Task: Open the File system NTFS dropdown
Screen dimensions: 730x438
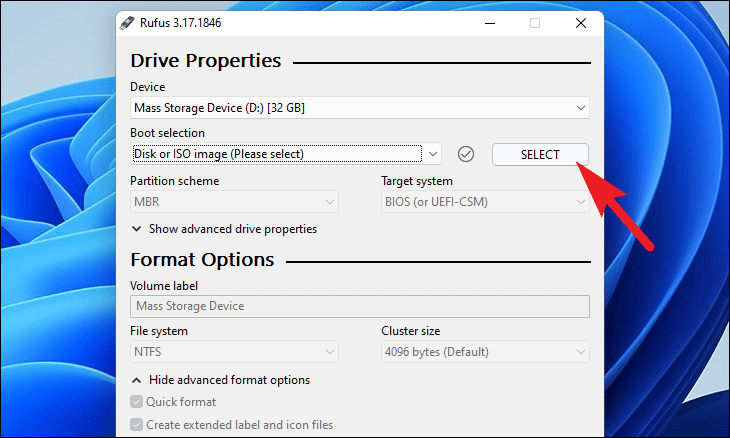Action: [234, 352]
